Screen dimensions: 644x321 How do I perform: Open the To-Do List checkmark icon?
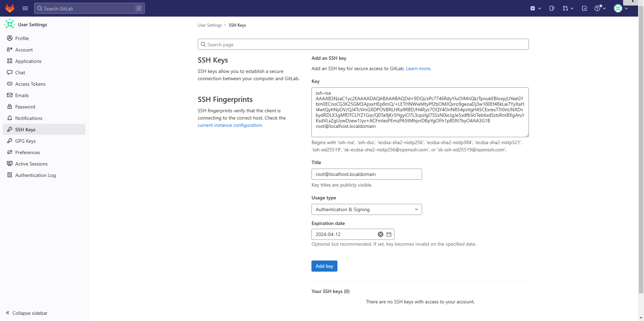tap(585, 8)
